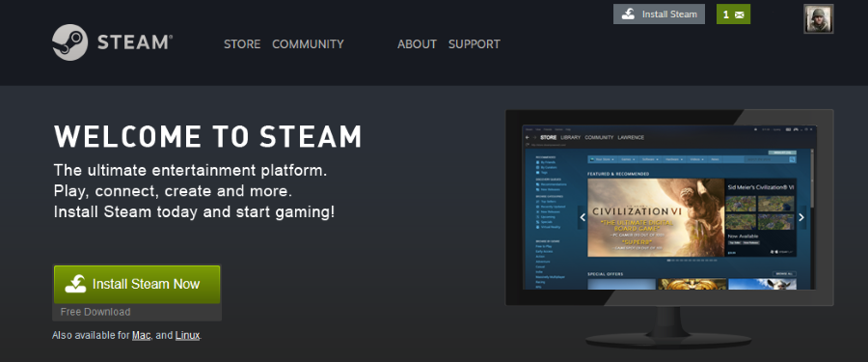This screenshot has width=868, height=362.
Task: Click the gray Install Steam header button
Action: click(659, 14)
